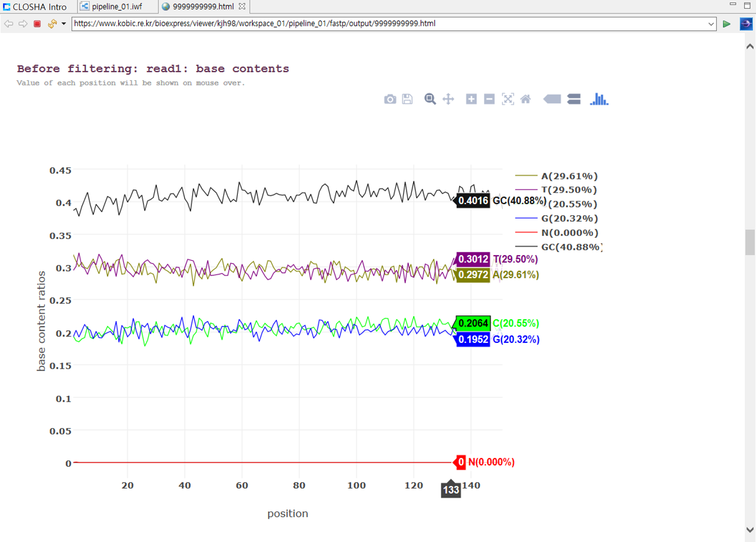
Task: Download plot as PNG camera icon
Action: click(390, 99)
